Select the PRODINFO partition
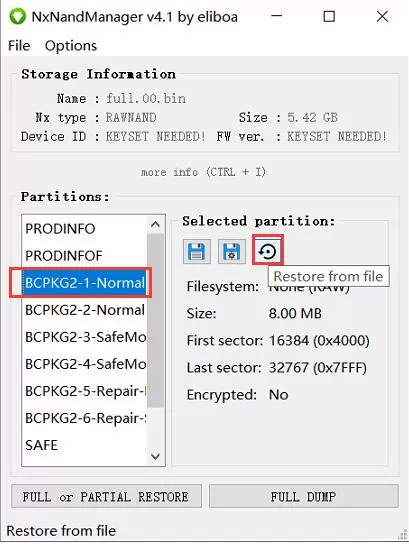The height and width of the screenshot is (544, 409). coord(85,229)
